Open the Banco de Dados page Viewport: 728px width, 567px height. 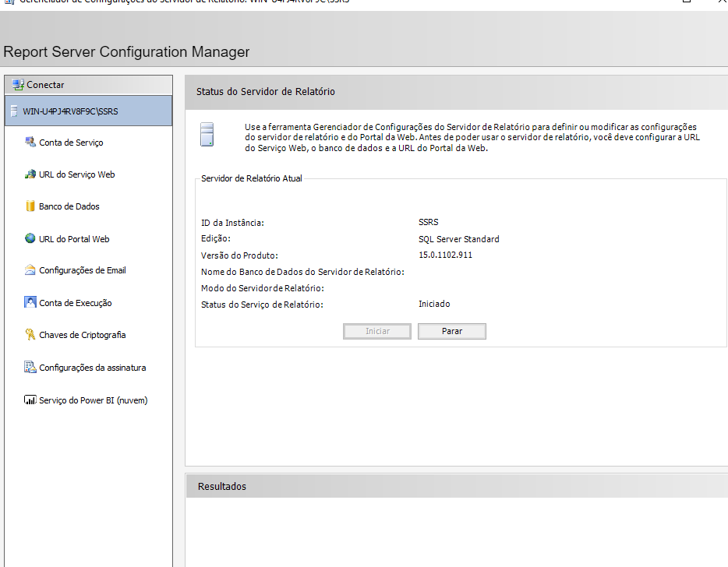tap(69, 206)
